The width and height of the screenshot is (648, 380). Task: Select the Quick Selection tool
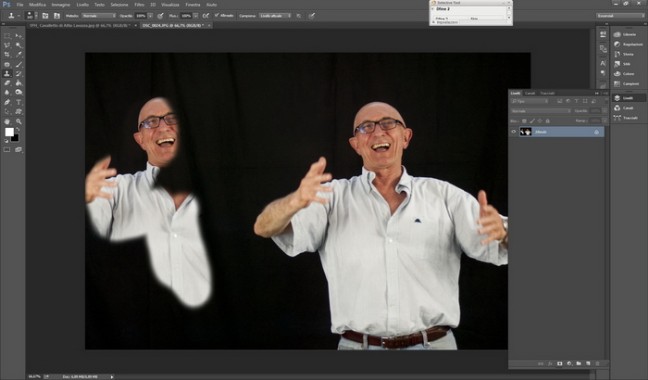click(19, 45)
